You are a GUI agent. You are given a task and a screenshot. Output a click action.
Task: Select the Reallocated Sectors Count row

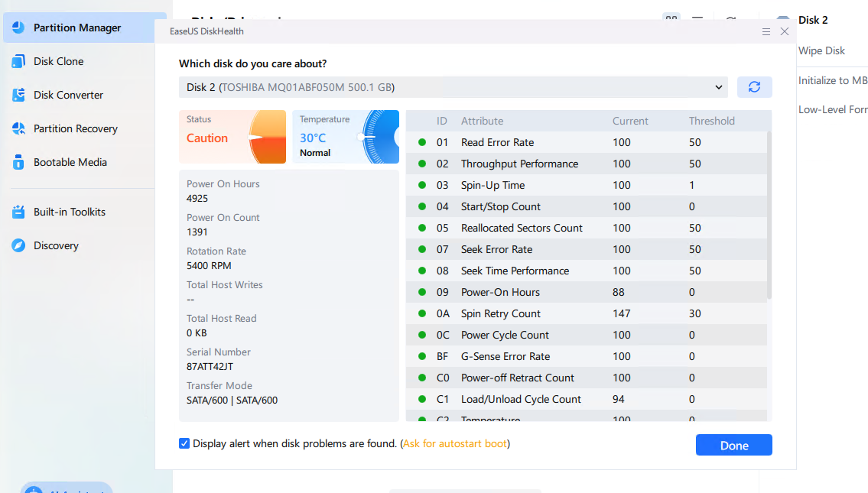pyautogui.click(x=522, y=228)
